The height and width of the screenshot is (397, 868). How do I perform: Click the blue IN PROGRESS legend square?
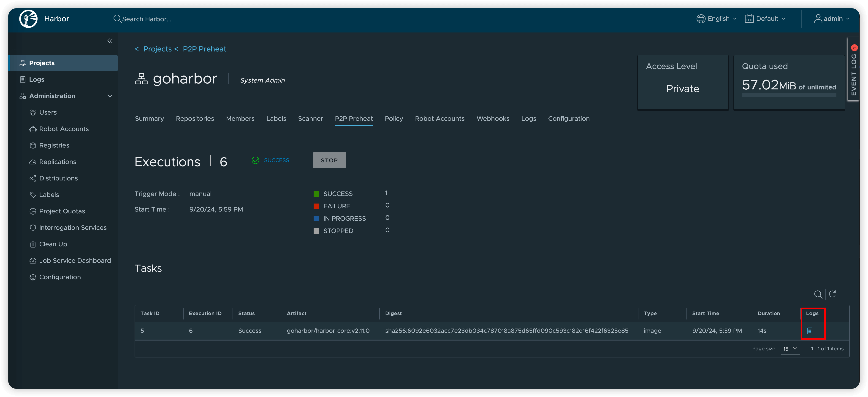click(x=316, y=219)
